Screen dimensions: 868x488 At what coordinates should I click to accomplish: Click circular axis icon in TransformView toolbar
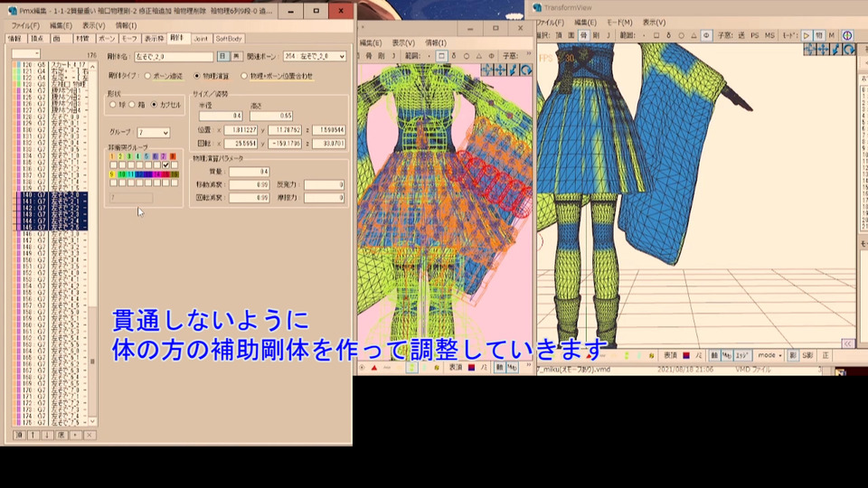pyautogui.click(x=847, y=35)
